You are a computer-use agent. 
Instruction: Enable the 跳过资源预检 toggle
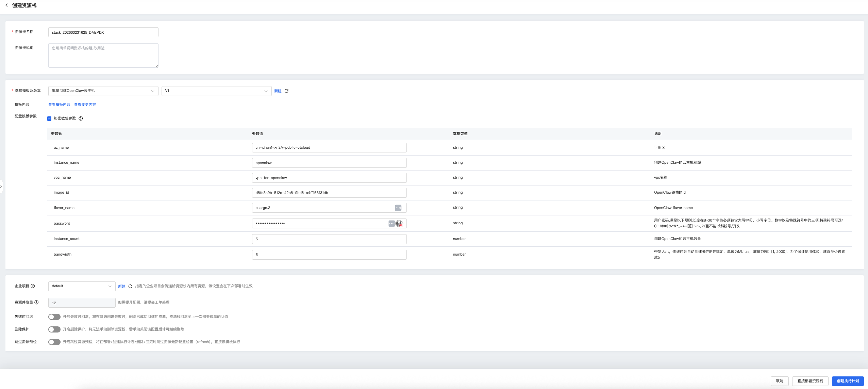[54, 342]
